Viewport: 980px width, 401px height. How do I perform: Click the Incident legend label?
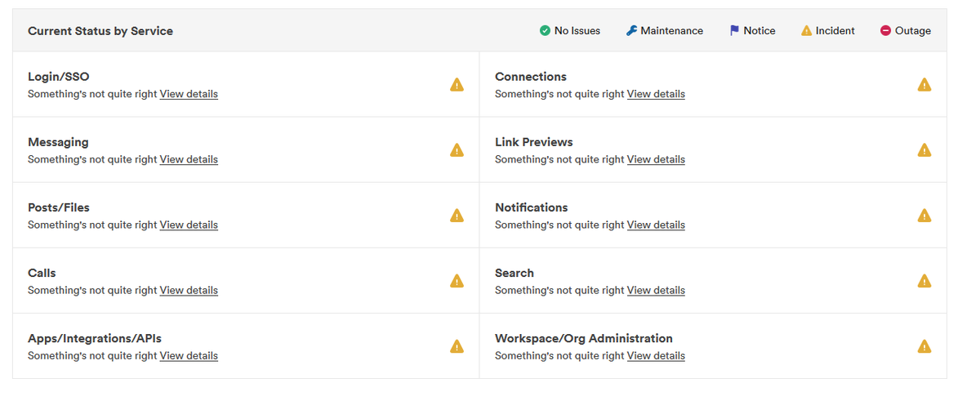(x=835, y=31)
